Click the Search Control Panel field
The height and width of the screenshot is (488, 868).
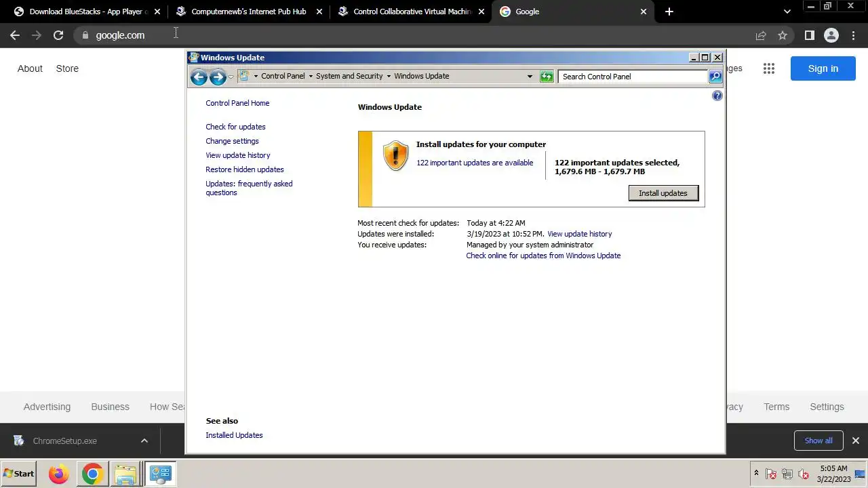click(633, 77)
